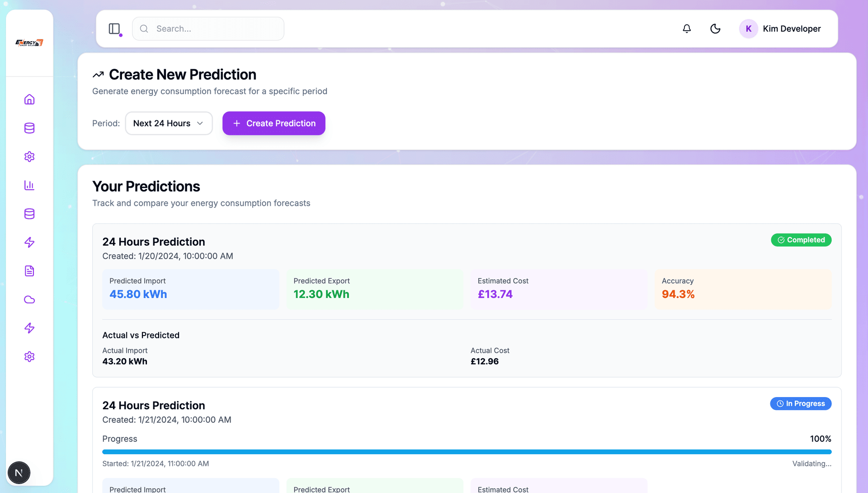Click the notification bell icon
Viewport: 868px width, 493px height.
(687, 28)
